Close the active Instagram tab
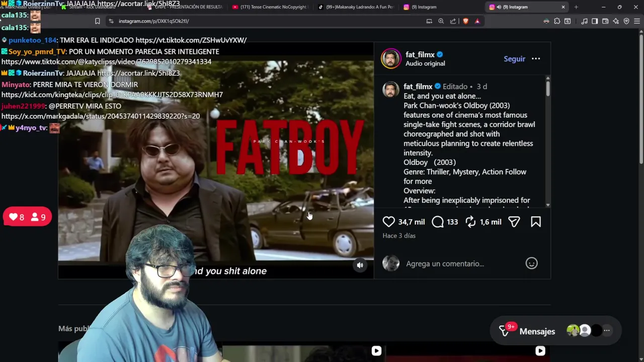The image size is (644, 362). click(563, 7)
